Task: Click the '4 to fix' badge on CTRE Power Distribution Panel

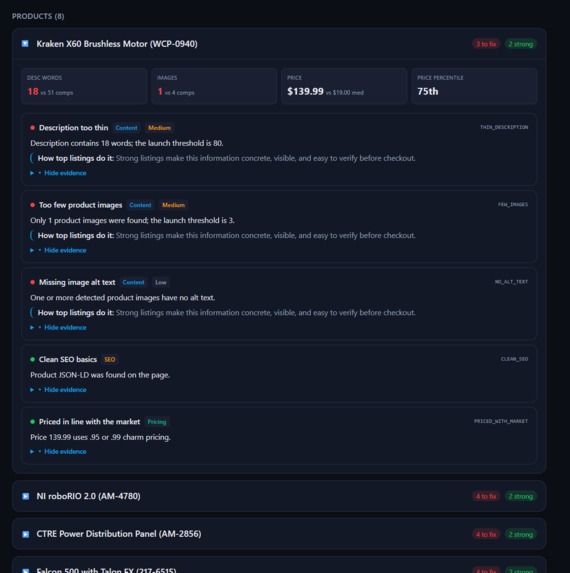Action: pos(486,534)
